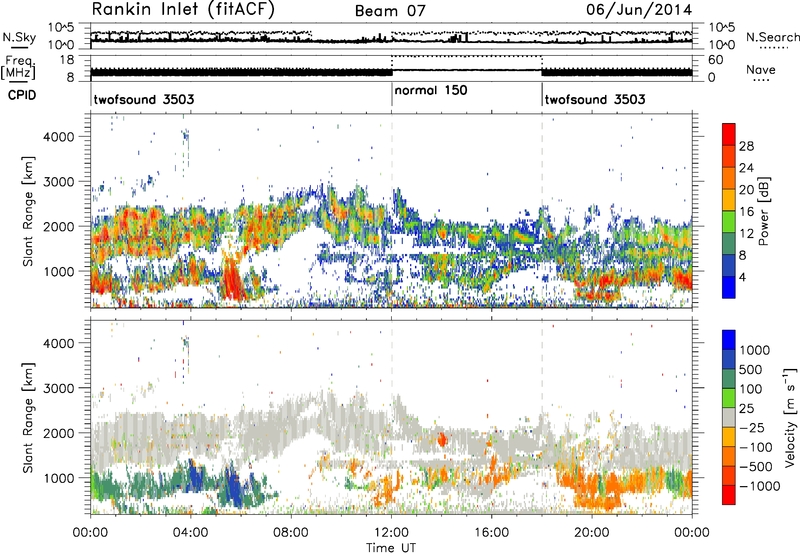The width and height of the screenshot is (800, 554).
Task: Click the Rankin Inlet (fitACF) title
Action: pos(183,10)
